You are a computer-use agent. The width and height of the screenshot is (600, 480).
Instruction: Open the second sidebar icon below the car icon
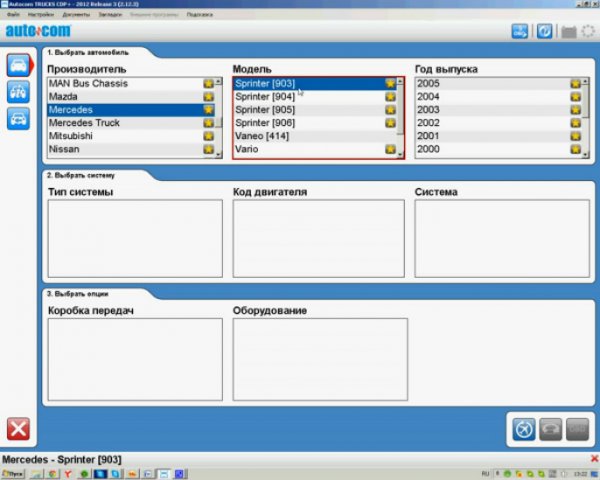point(18,92)
